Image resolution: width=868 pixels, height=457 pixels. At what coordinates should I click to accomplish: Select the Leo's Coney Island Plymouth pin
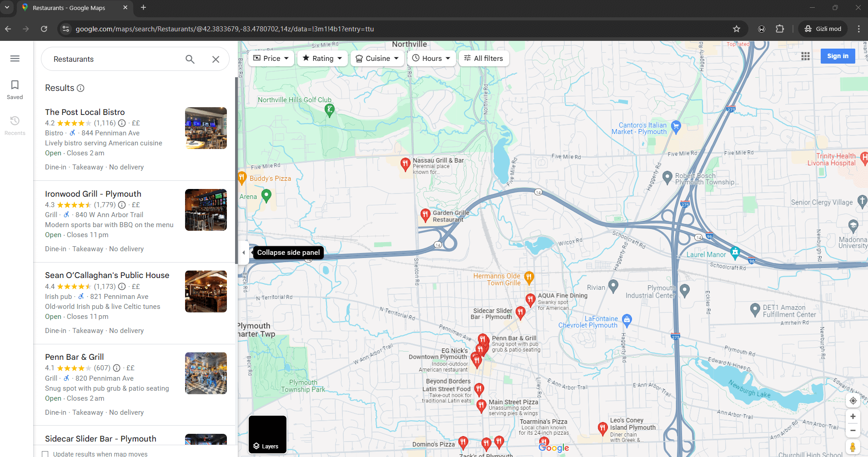[x=602, y=428]
